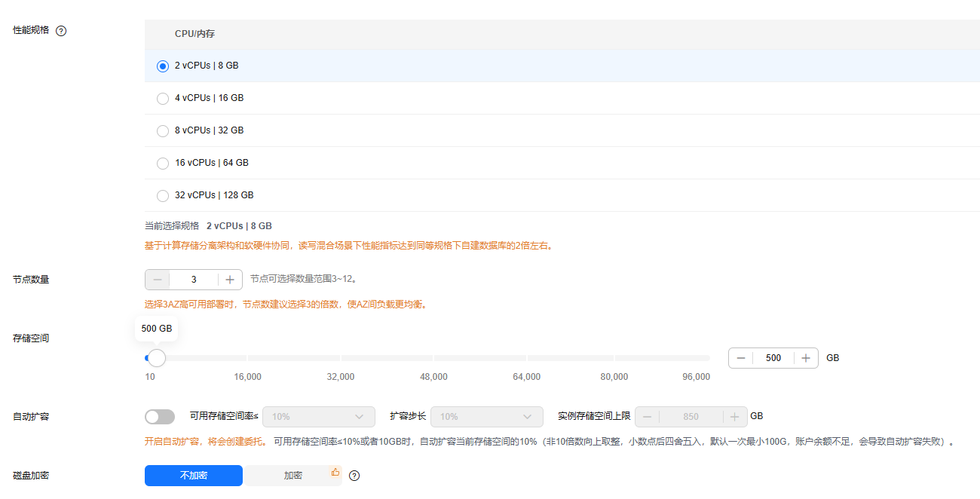
Task: Click the storage input field showing 500
Action: click(773, 358)
